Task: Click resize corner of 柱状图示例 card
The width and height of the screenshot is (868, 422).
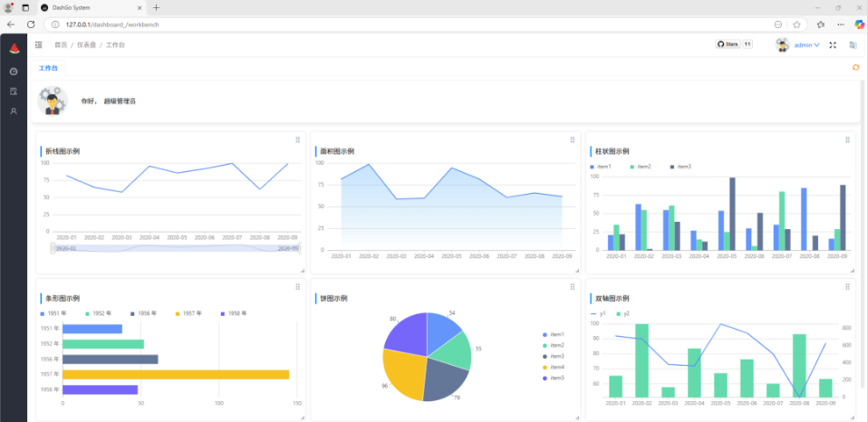Action: (x=852, y=271)
